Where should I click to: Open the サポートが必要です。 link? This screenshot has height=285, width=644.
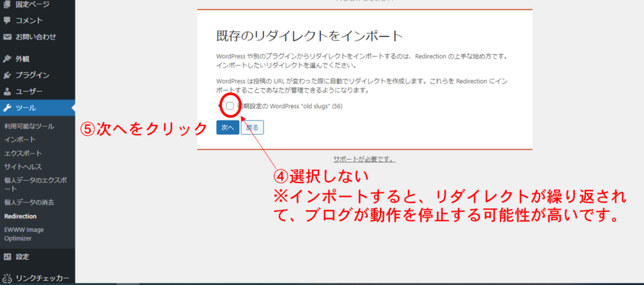click(364, 159)
